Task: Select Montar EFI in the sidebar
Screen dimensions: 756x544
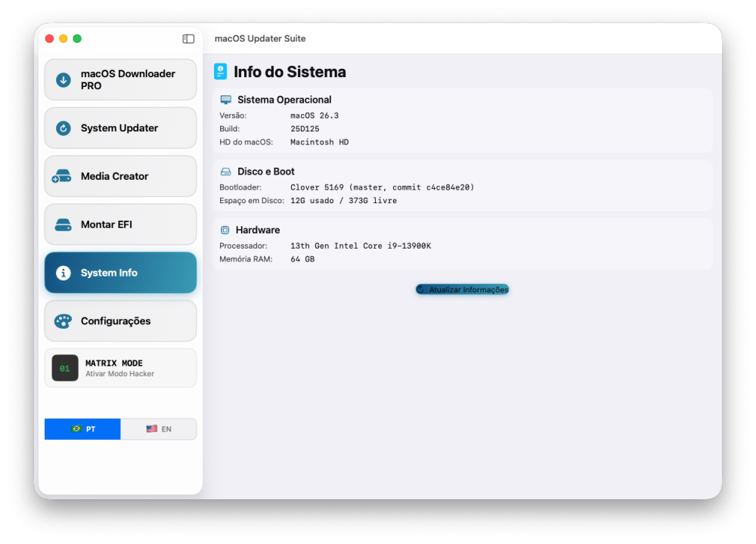Action: point(120,224)
